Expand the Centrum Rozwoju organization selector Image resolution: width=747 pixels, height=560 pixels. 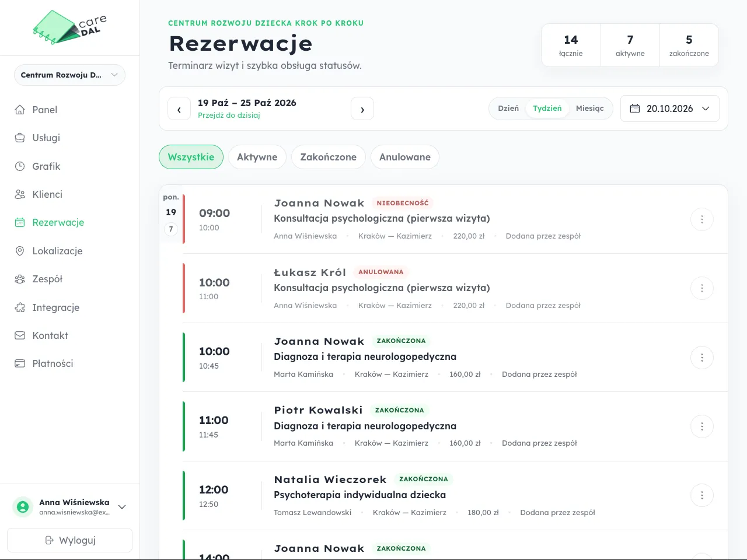coord(69,75)
